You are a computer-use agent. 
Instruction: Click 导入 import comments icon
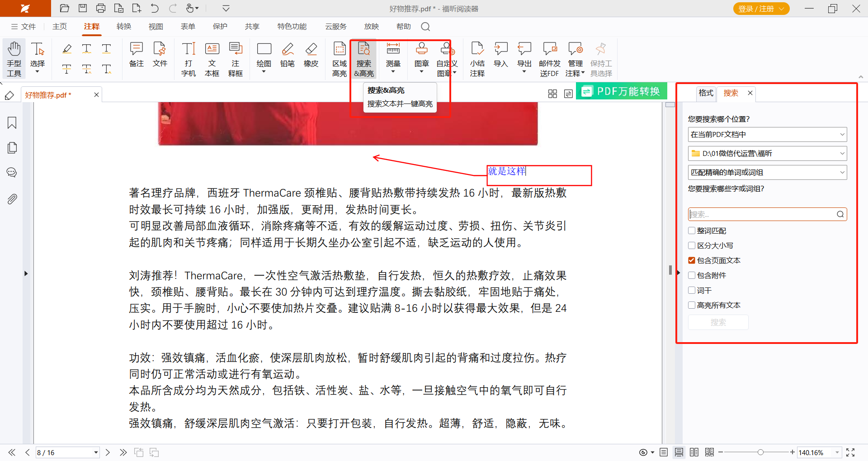point(501,55)
